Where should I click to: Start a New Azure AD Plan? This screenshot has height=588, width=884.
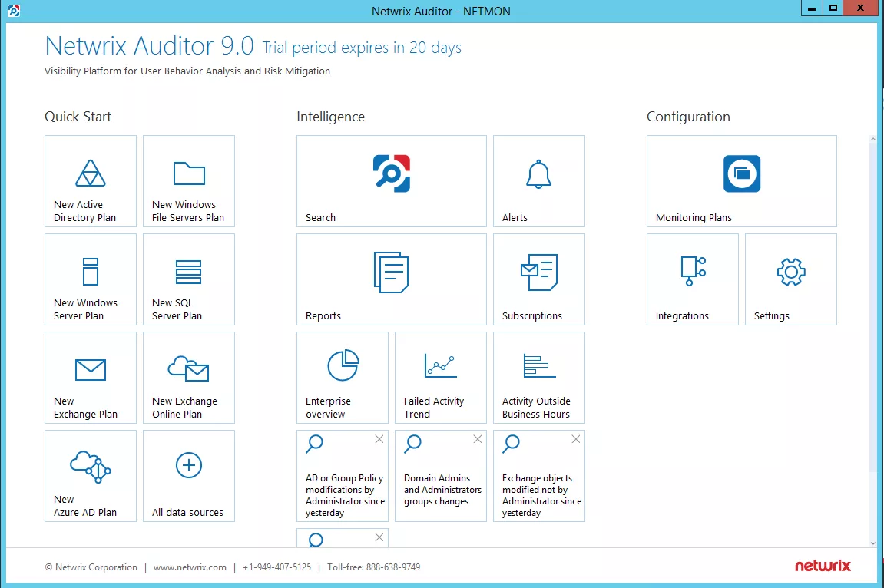(90, 476)
